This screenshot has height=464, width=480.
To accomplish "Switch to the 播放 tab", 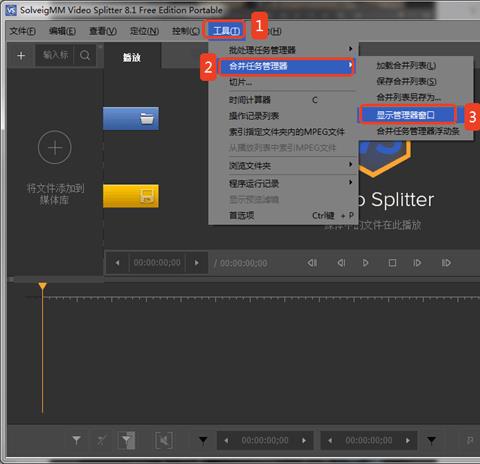I will coord(132,57).
